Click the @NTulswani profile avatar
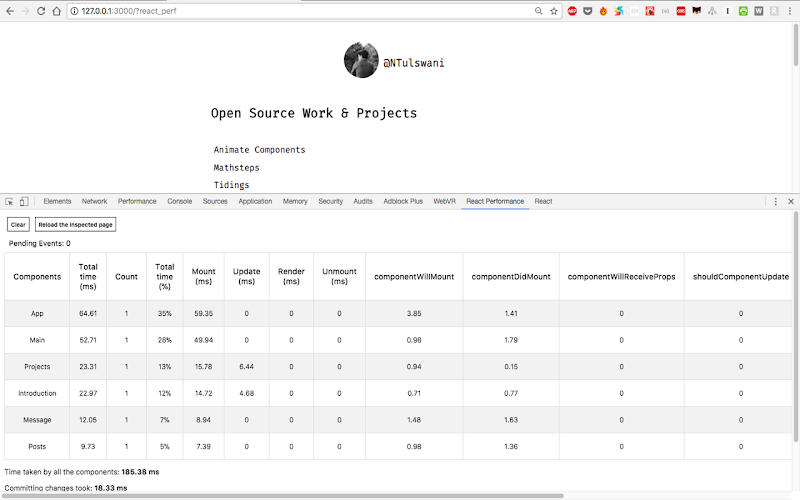The height and width of the screenshot is (500, 800). 361,60
